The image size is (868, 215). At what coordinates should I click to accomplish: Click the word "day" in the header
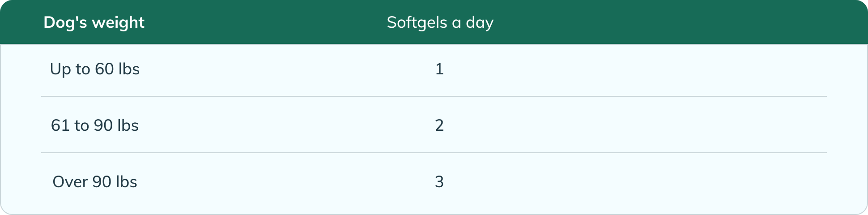[x=480, y=22]
